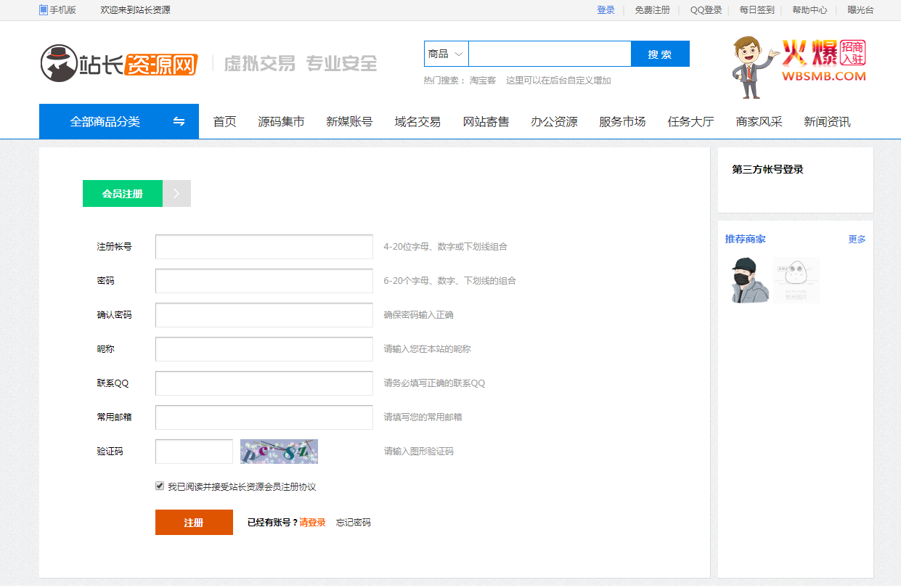Expand the 全部商品分类 category menu
The image size is (901, 588).
click(105, 121)
